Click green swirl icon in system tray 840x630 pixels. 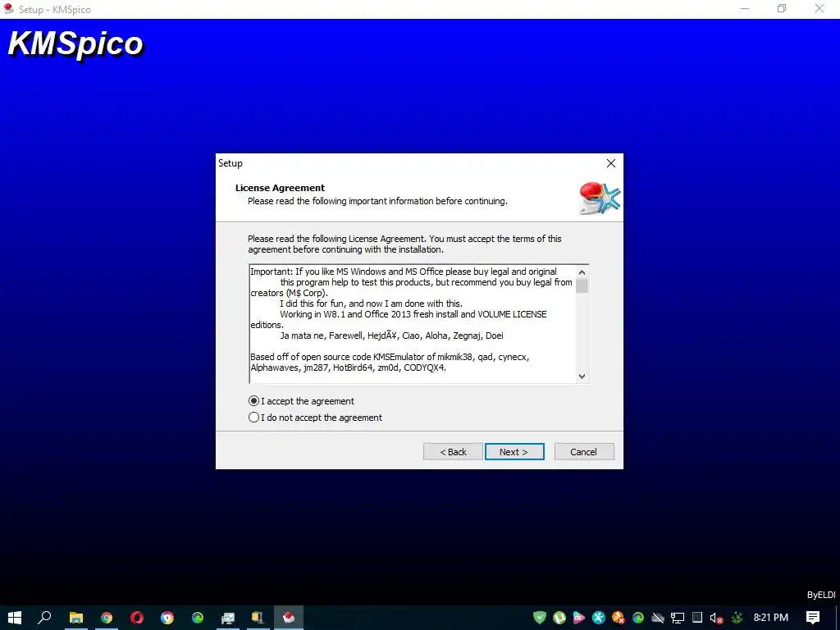(638, 618)
